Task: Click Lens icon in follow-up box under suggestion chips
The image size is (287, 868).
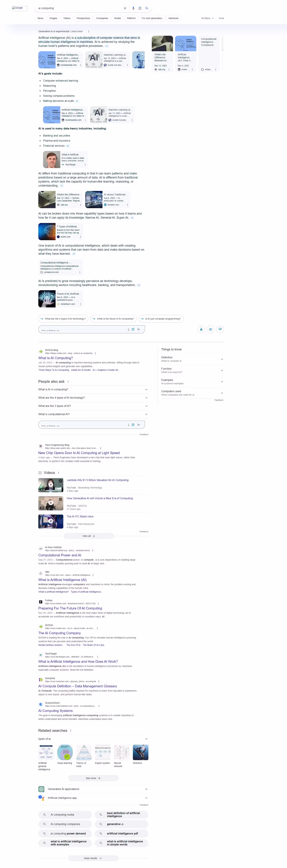Action: 133,329
